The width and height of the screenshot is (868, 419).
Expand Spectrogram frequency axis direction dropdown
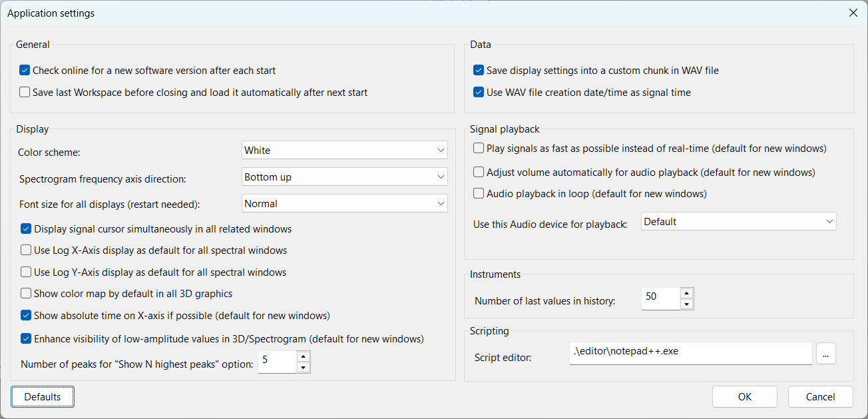pyautogui.click(x=344, y=177)
